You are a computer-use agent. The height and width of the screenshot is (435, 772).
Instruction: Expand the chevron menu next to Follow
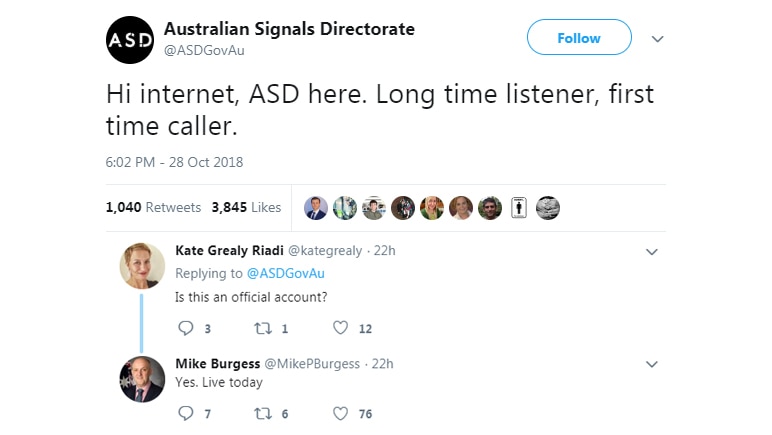658,39
